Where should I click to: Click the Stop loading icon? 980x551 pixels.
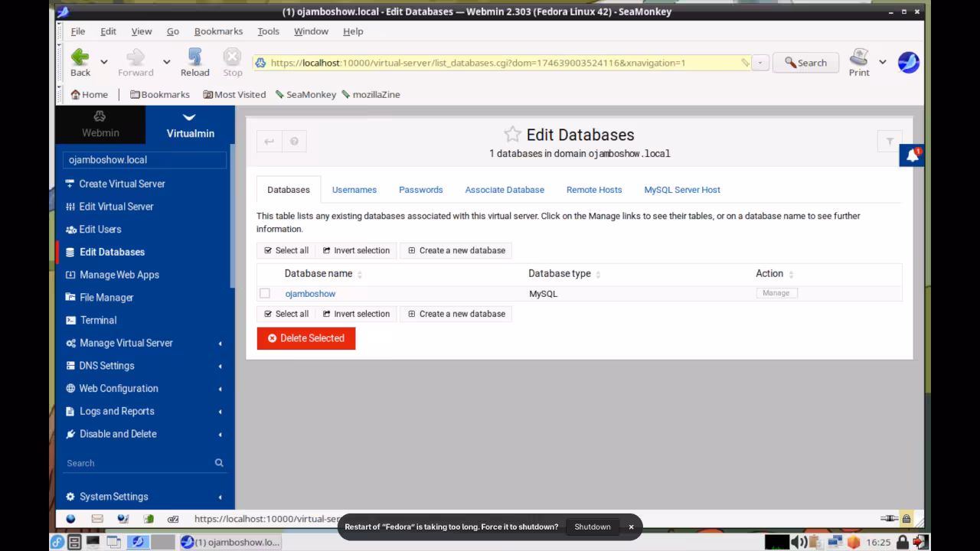[232, 57]
